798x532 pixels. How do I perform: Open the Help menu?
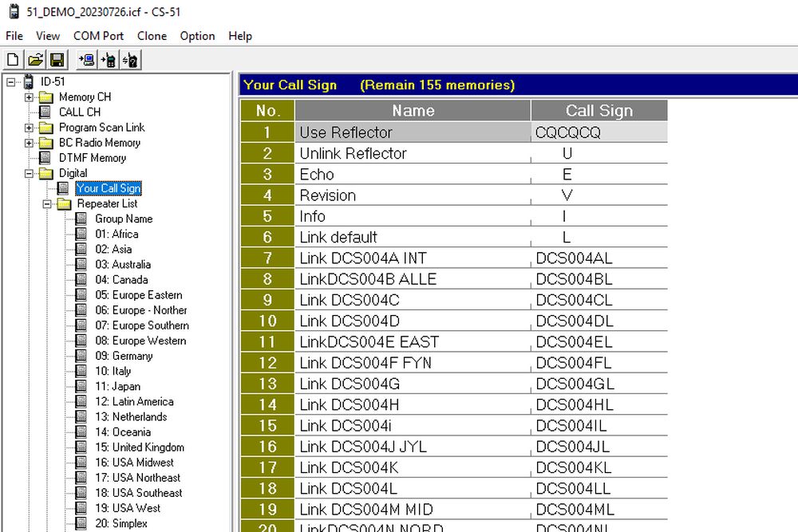click(x=240, y=36)
